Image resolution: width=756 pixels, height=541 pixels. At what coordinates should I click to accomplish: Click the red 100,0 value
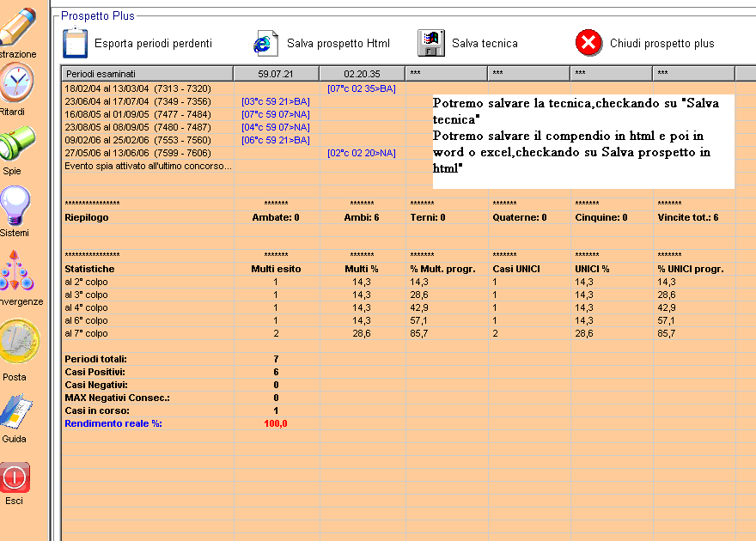tap(276, 423)
